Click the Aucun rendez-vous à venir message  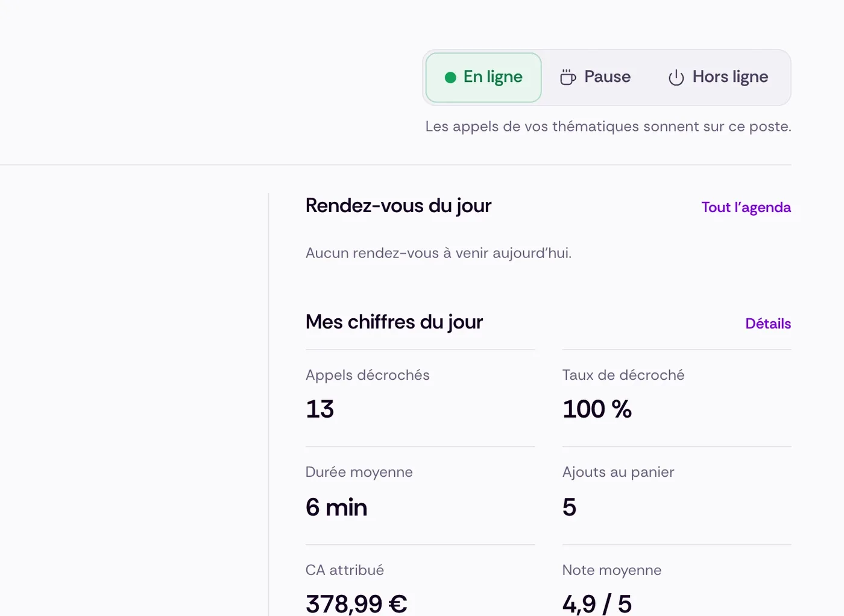438,253
